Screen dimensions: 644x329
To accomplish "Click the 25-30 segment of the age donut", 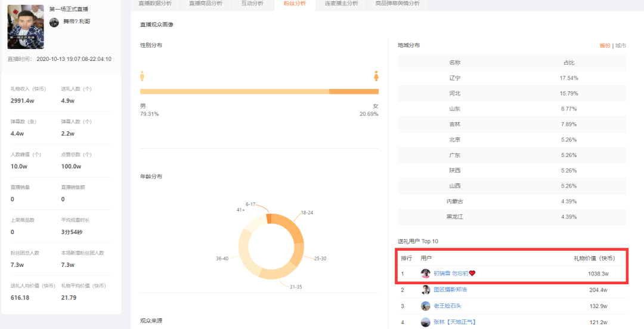I will [x=299, y=253].
